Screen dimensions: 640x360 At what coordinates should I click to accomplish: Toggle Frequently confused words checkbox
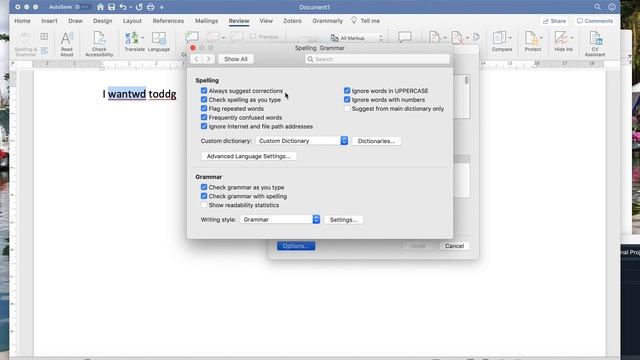tap(204, 118)
